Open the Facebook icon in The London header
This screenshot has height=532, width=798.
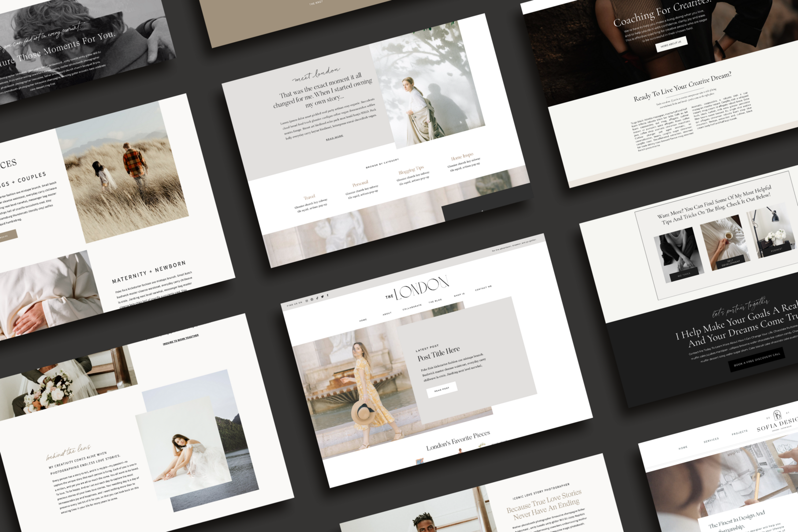pyautogui.click(x=328, y=295)
